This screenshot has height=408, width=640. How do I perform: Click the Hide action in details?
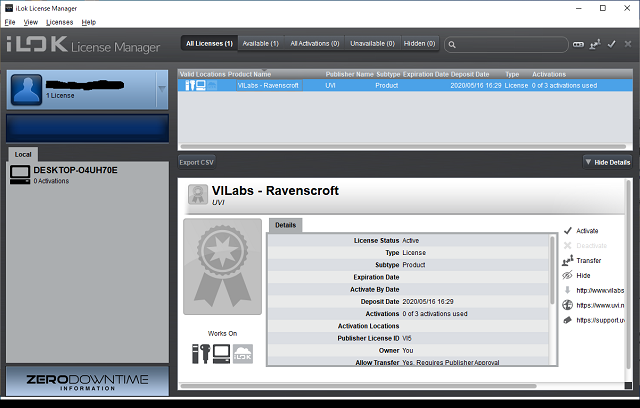[583, 275]
